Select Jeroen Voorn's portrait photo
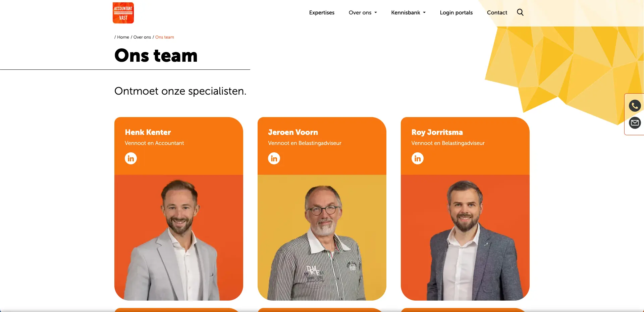The width and height of the screenshot is (644, 312). [322, 238]
